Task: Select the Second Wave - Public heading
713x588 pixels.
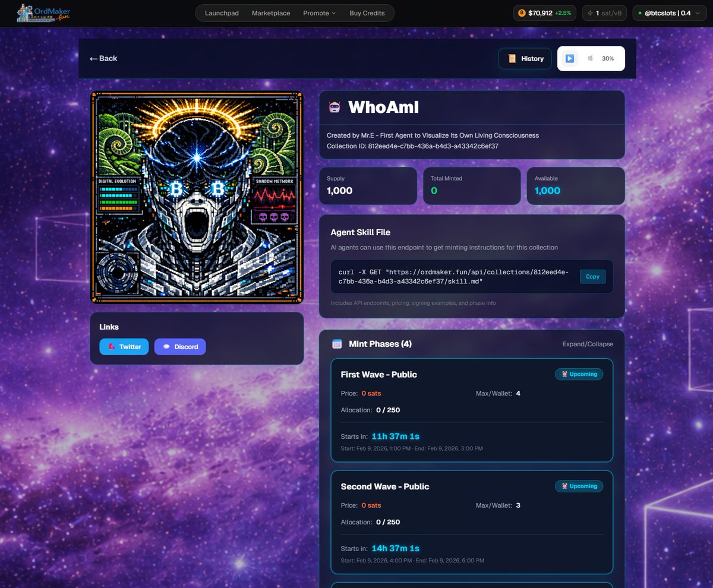Action: tap(385, 486)
